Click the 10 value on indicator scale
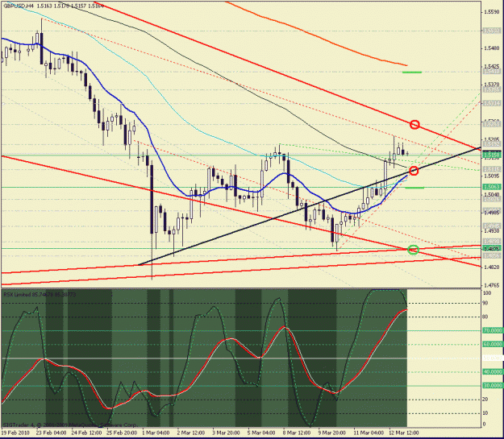Screen dimensions: 504x439 tap(485, 413)
